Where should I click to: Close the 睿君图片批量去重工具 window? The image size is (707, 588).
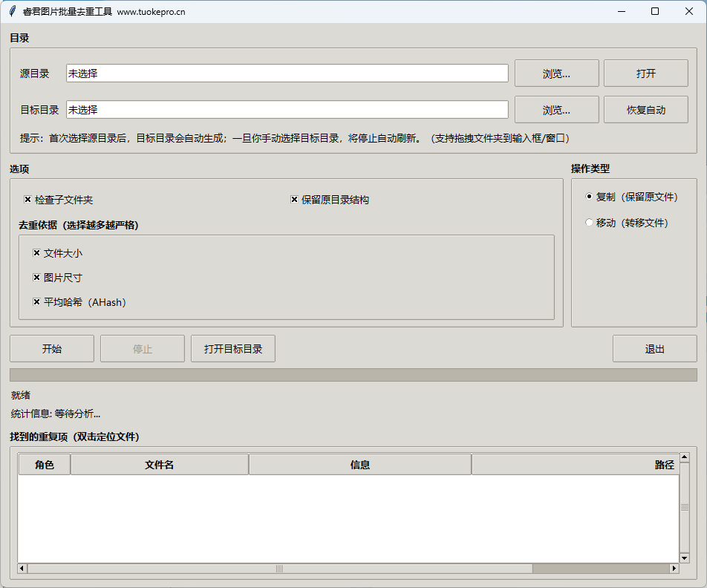689,11
